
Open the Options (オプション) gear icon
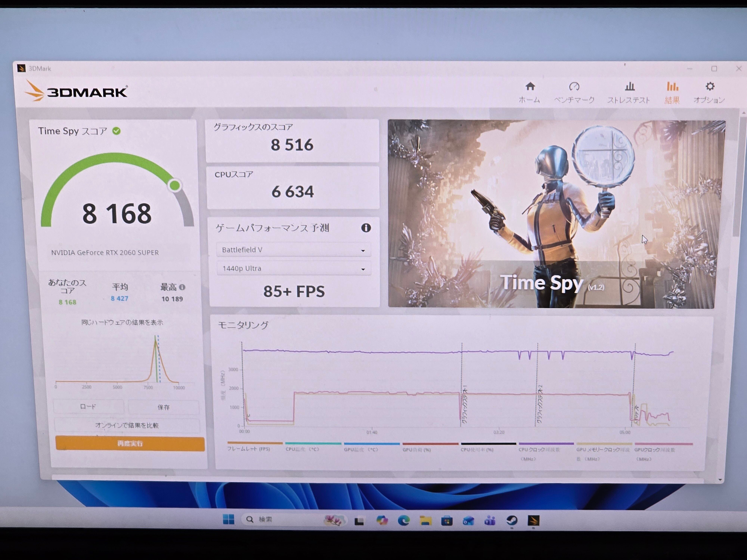coord(709,86)
